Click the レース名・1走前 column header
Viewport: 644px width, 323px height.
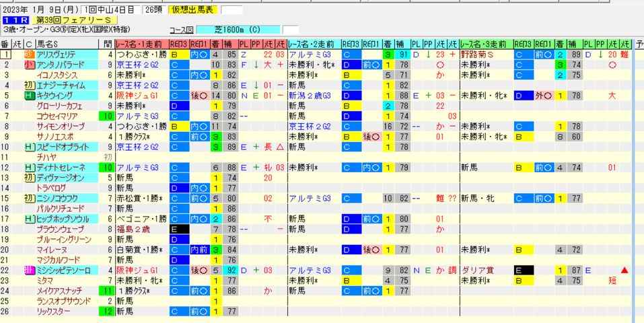point(142,44)
